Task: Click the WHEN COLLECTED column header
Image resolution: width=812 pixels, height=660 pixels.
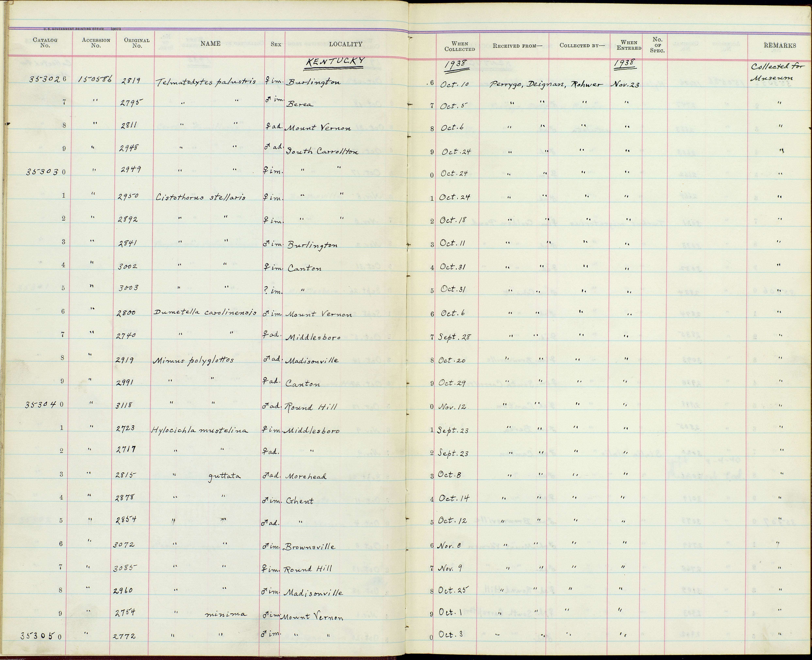Action: point(460,46)
